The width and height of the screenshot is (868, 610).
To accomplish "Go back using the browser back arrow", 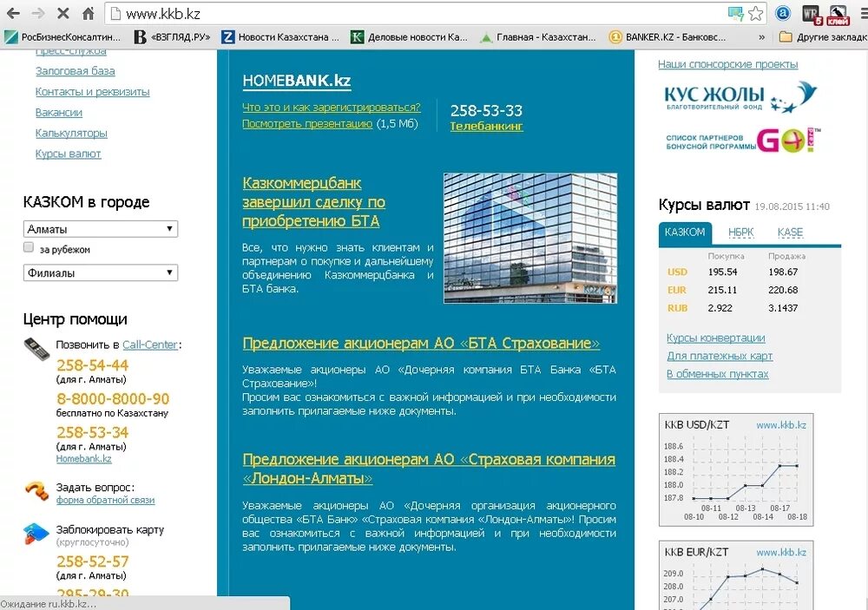I will (x=13, y=13).
